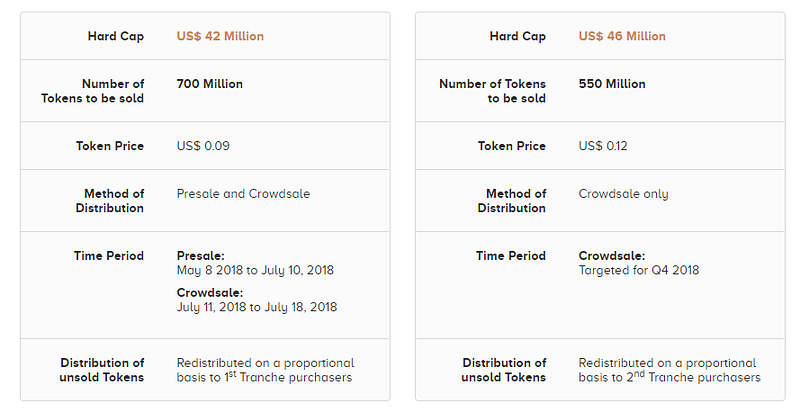Click the Hard Cap label beside US$ 46 Million
Image resolution: width=800 pixels, height=420 pixels.
coord(518,36)
